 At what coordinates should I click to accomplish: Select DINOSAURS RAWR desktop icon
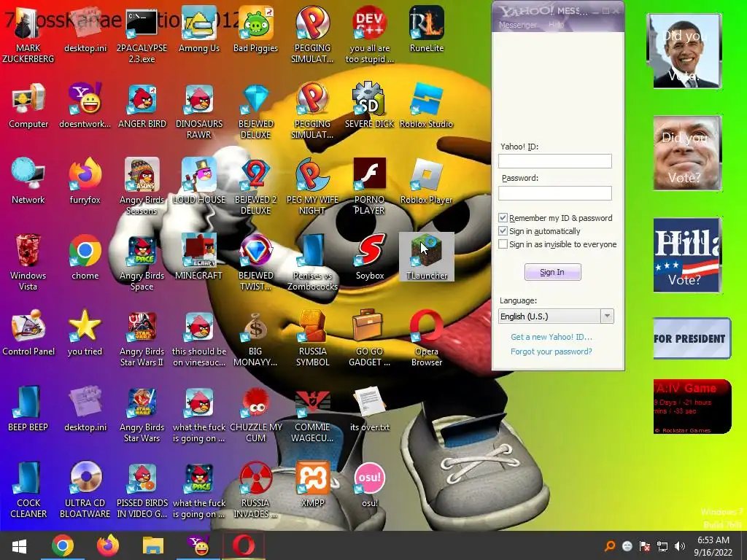(198, 112)
